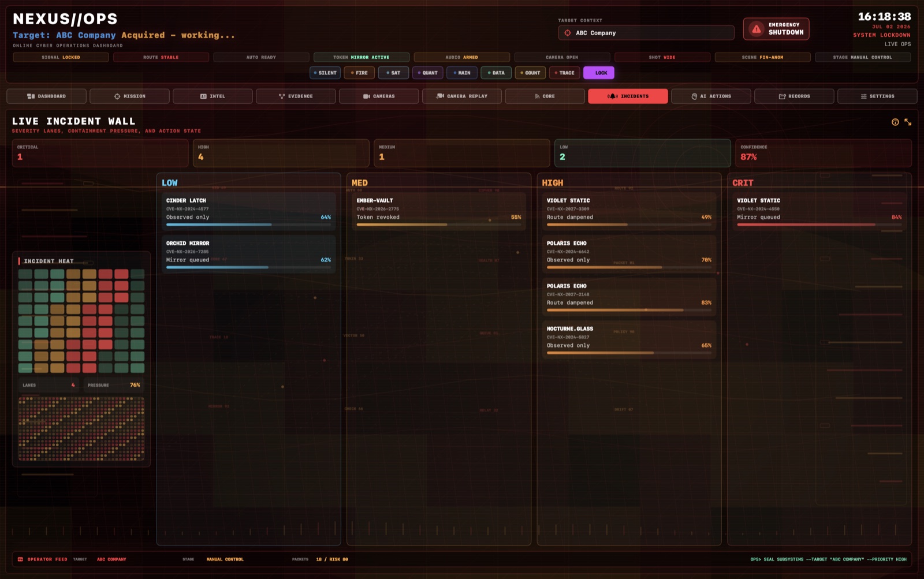924x579 pixels.
Task: Switch to the Settings tab
Action: pyautogui.click(x=877, y=96)
